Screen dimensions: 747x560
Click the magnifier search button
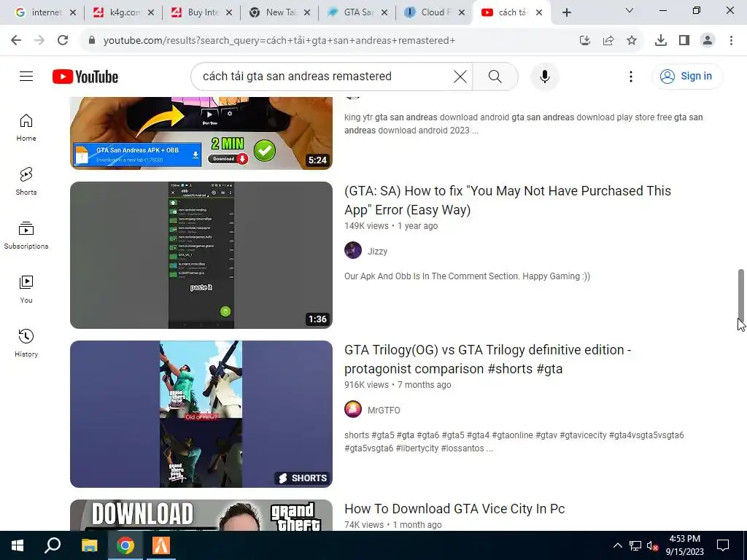pos(495,76)
